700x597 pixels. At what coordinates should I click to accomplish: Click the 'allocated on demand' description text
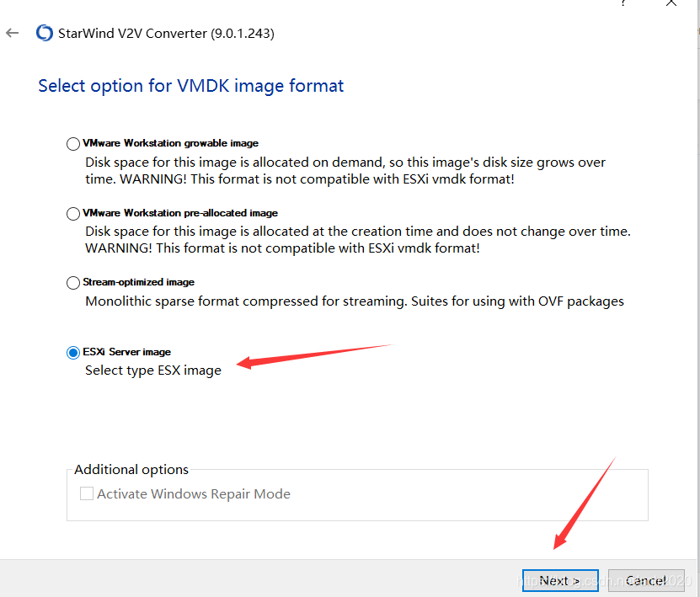[345, 171]
